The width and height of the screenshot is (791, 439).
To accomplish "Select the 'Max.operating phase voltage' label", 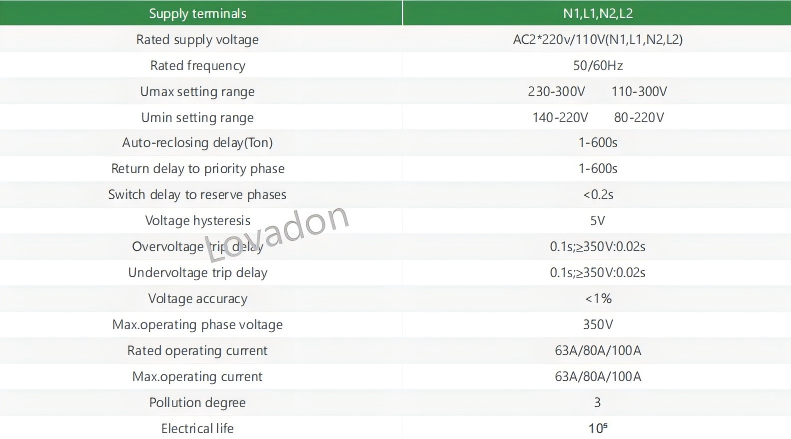I will [x=197, y=324].
